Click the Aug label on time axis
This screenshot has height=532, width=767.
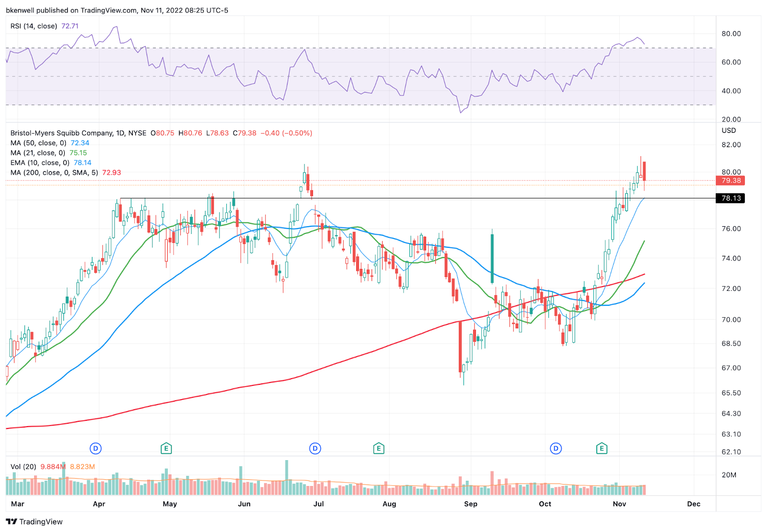[389, 504]
